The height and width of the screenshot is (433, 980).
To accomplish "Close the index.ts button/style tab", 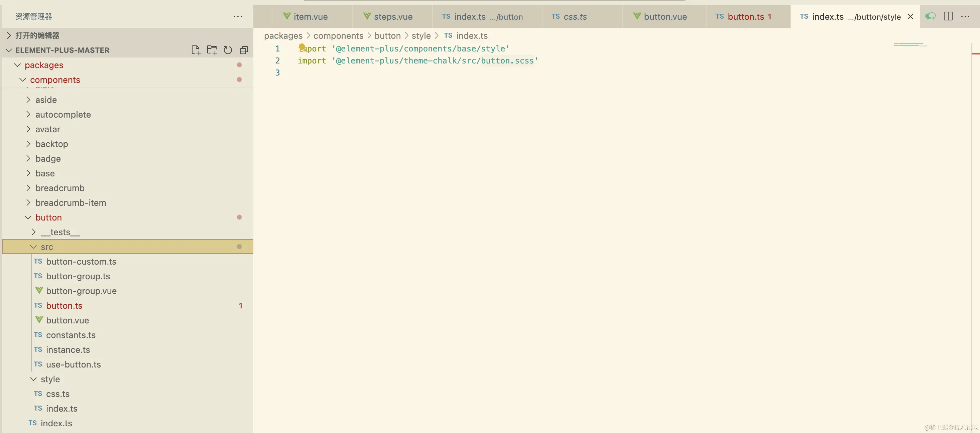I will point(910,16).
